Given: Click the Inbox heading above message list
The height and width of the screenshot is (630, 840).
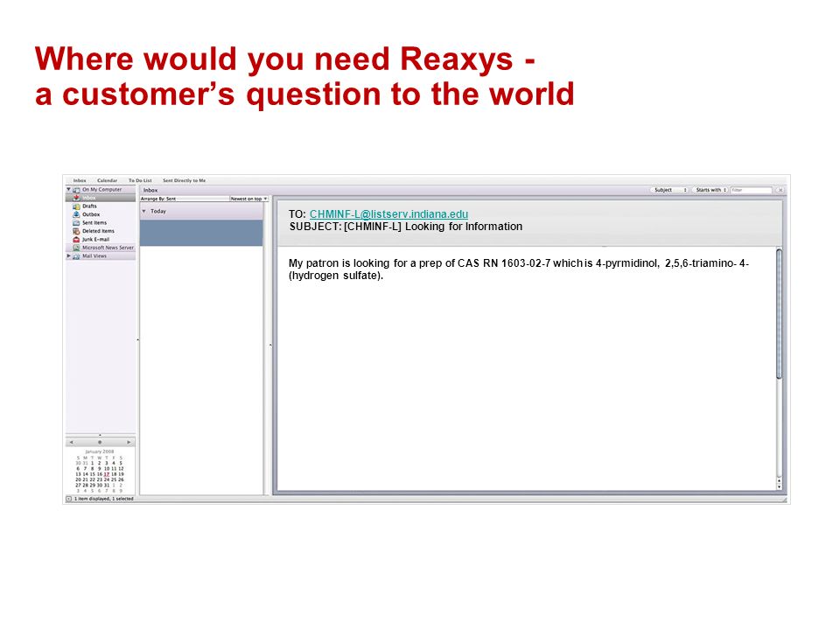Looking at the screenshot, I should point(150,190).
